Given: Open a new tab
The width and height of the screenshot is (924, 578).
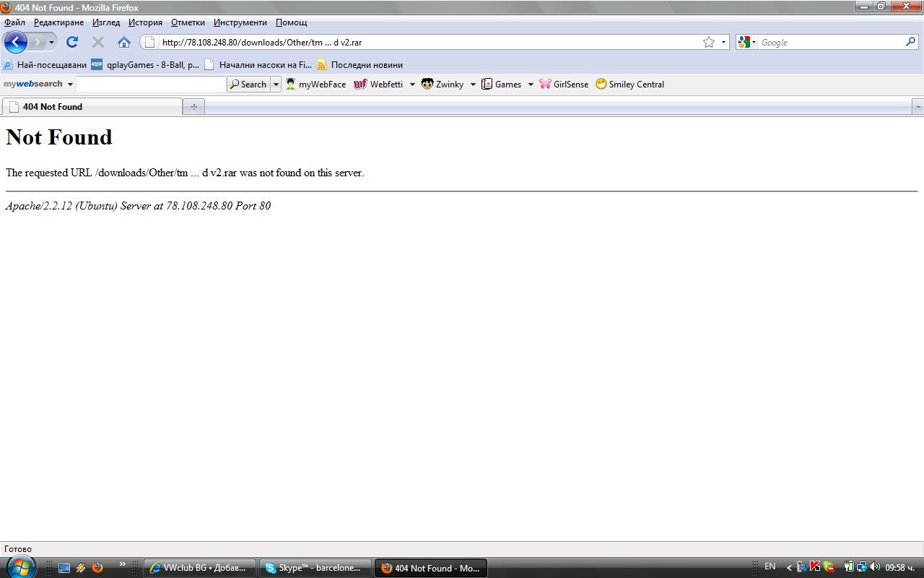Looking at the screenshot, I should tap(193, 107).
